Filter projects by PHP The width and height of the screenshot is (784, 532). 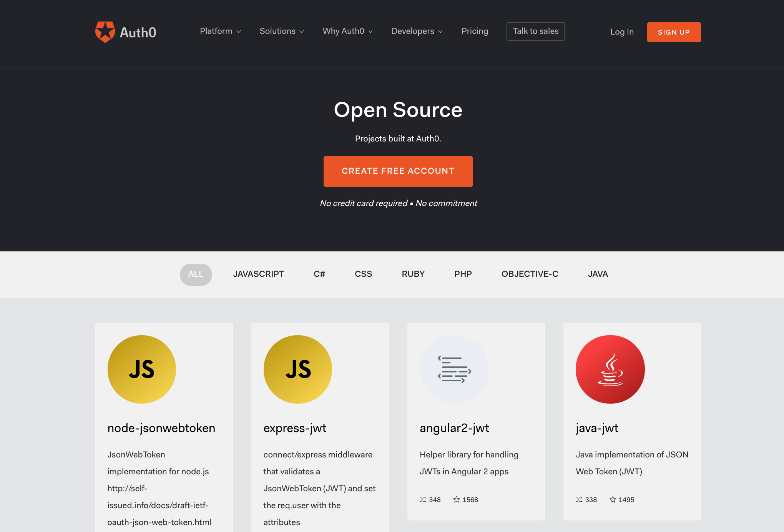pos(463,274)
